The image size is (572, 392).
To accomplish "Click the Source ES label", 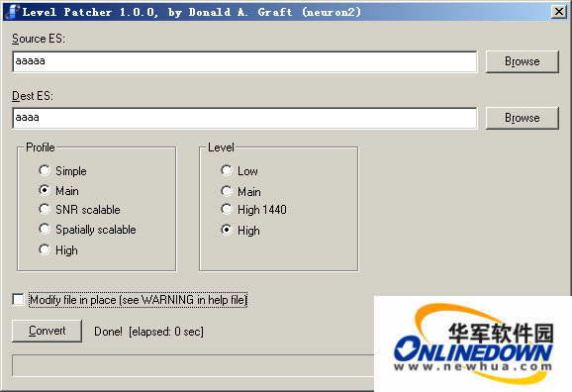I will (x=39, y=39).
